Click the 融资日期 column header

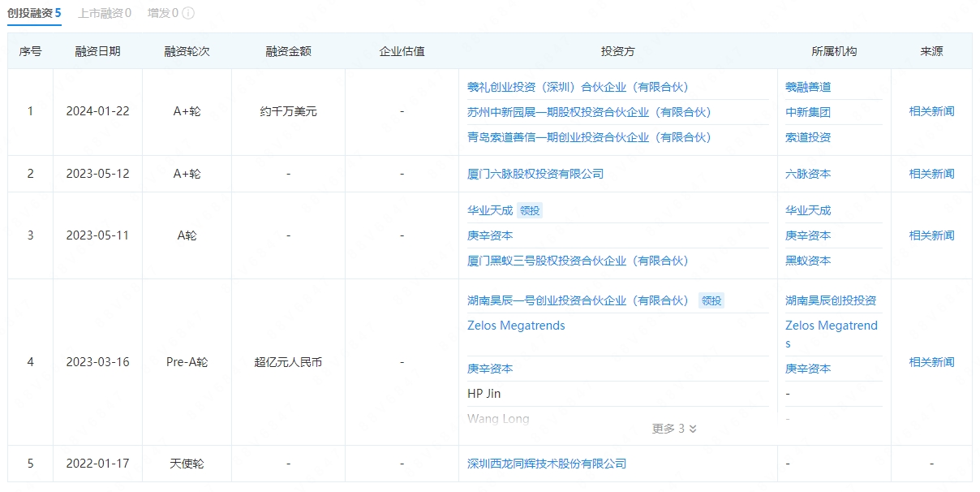(97, 51)
